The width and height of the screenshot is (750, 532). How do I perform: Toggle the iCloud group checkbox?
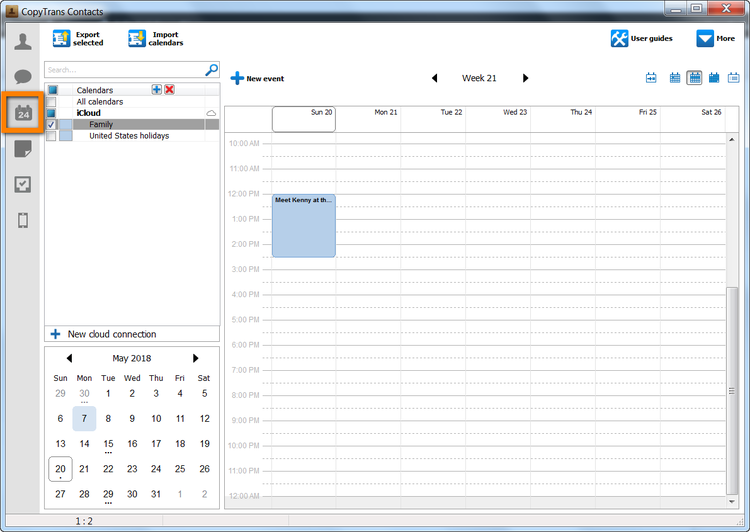tap(51, 113)
